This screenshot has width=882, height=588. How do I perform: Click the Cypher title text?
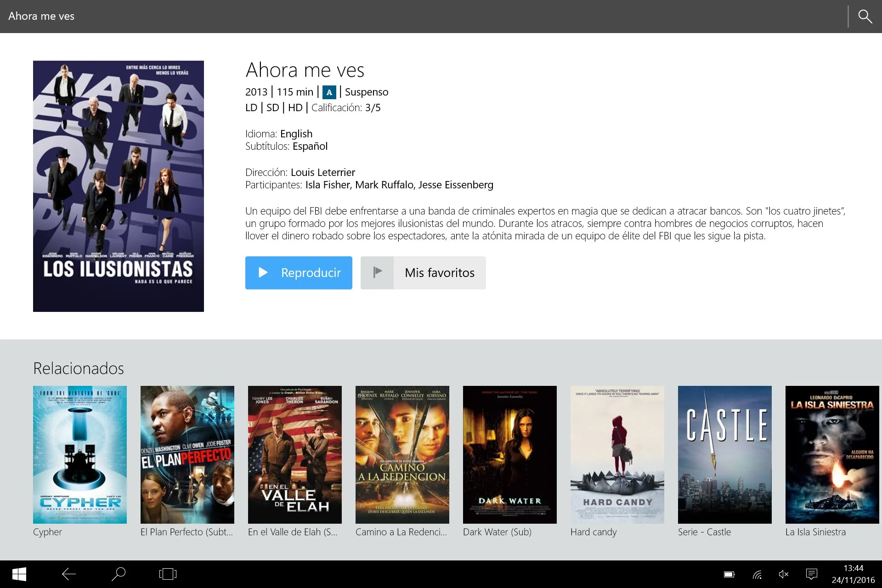pyautogui.click(x=47, y=532)
